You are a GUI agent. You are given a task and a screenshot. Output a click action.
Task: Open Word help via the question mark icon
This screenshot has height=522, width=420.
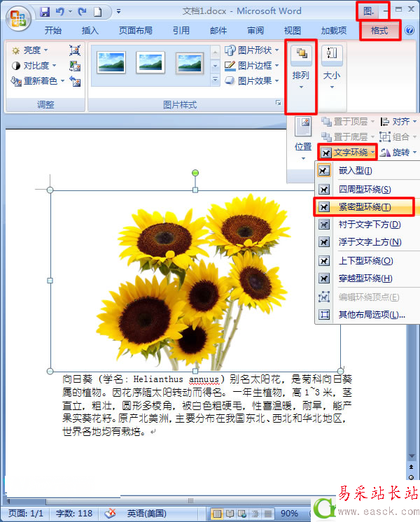409,30
